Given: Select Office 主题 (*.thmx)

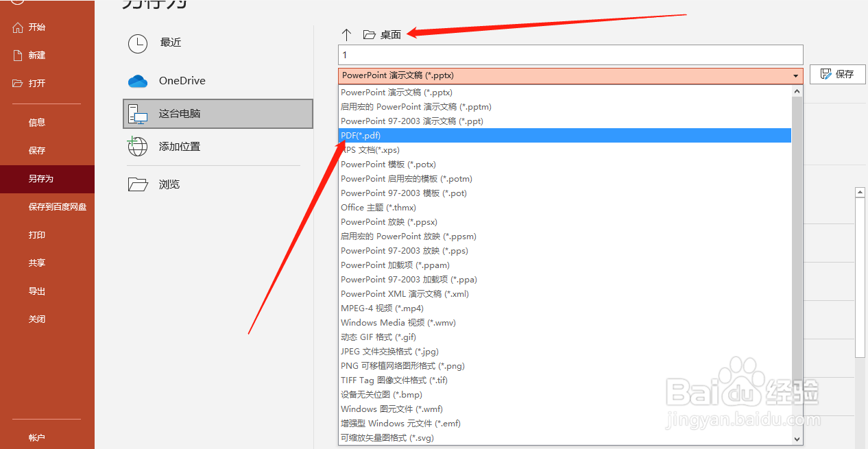Looking at the screenshot, I should (565, 208).
